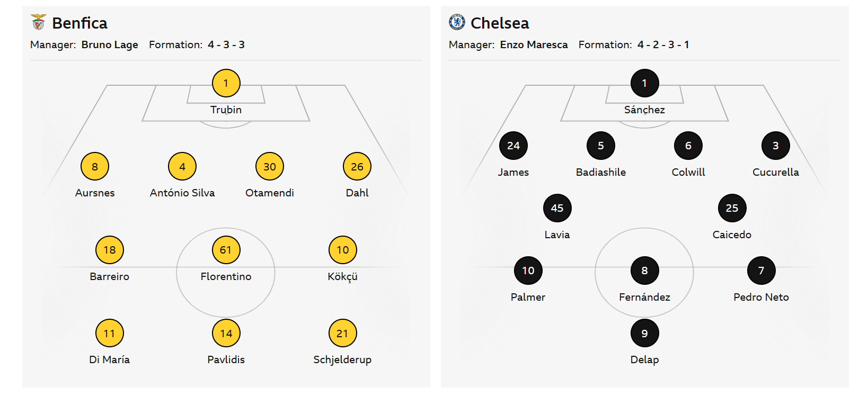Click Otamendi's number 30 badge
868x396 pixels.
coord(270,167)
